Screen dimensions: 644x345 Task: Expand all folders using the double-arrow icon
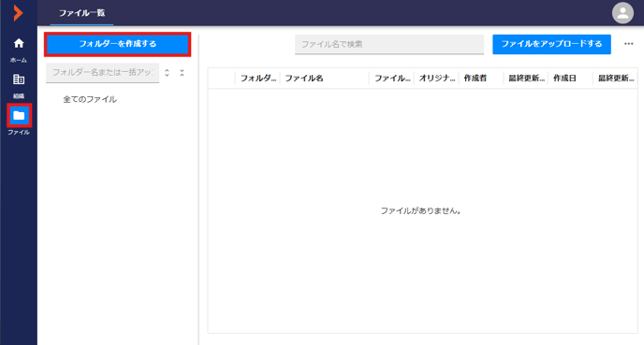[x=167, y=73]
